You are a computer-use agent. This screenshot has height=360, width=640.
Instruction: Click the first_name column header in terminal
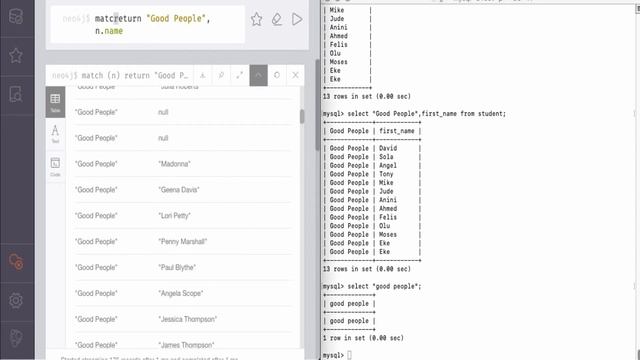click(396, 131)
